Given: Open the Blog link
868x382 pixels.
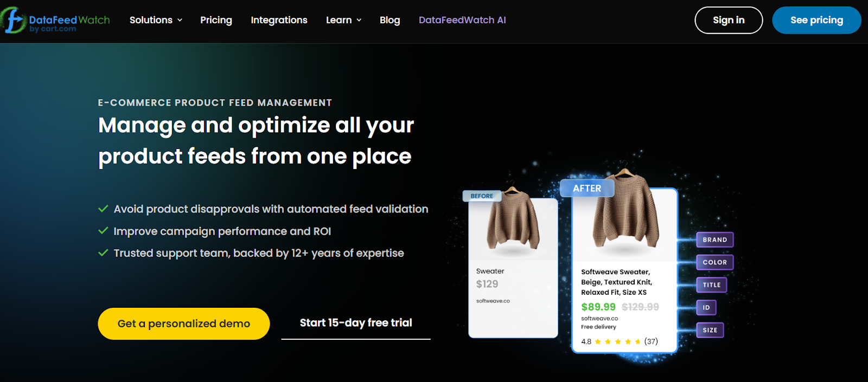Looking at the screenshot, I should pyautogui.click(x=390, y=20).
